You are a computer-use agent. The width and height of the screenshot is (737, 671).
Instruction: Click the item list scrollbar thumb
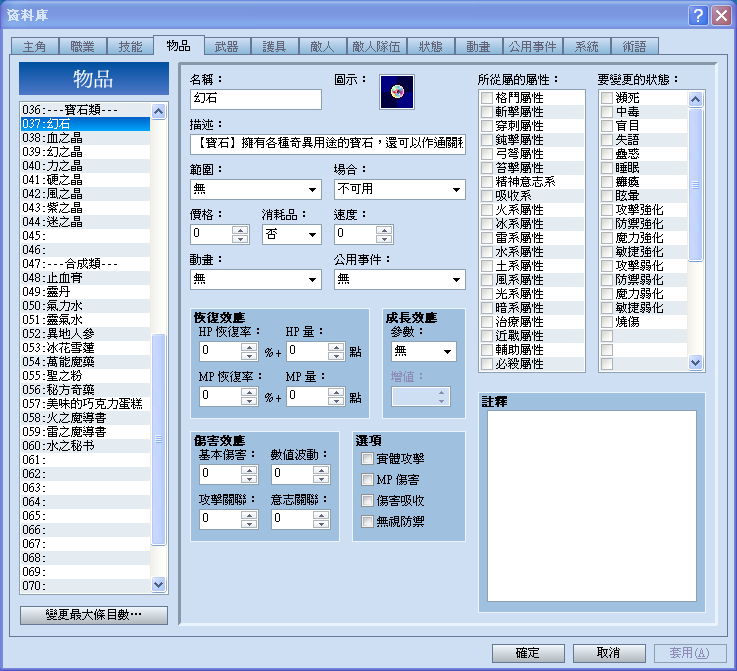pos(158,439)
